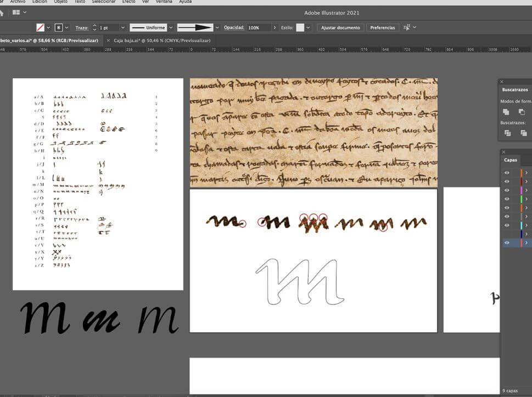Image resolution: width=532 pixels, height=397 pixels.
Task: Click the Unite shape mode icon in Buscatrazos
Action: click(506, 112)
